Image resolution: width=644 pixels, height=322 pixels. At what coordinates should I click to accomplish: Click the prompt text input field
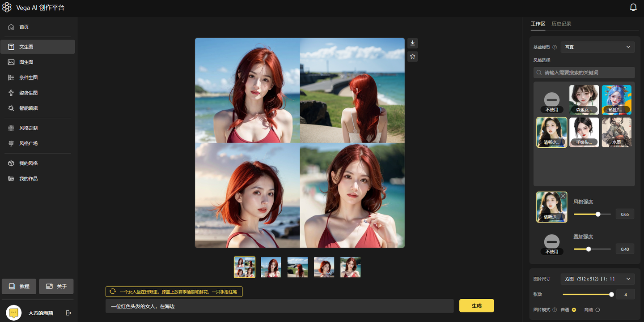tap(280, 306)
